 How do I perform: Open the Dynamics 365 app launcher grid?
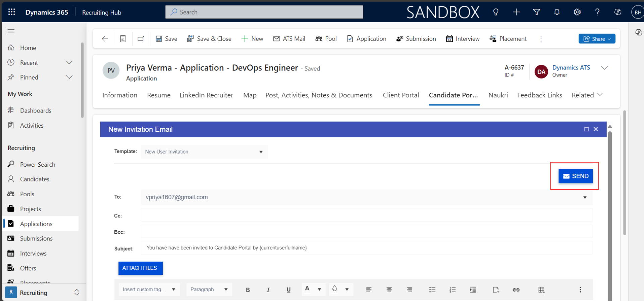[x=11, y=12]
